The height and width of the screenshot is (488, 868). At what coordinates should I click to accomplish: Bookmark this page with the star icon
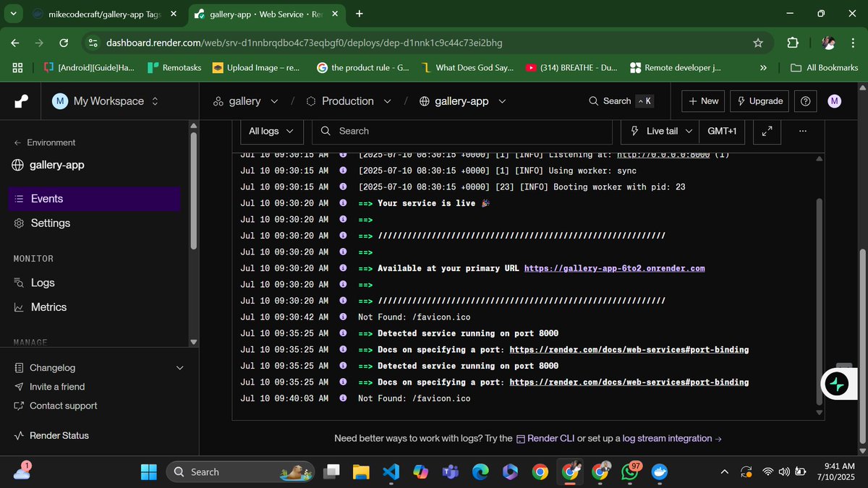[x=758, y=43]
